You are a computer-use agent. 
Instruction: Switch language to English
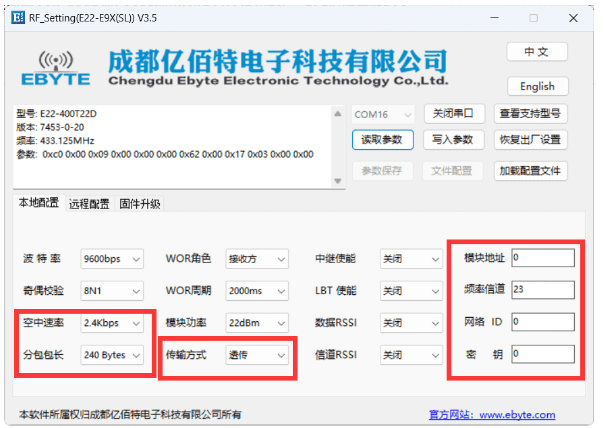[537, 86]
